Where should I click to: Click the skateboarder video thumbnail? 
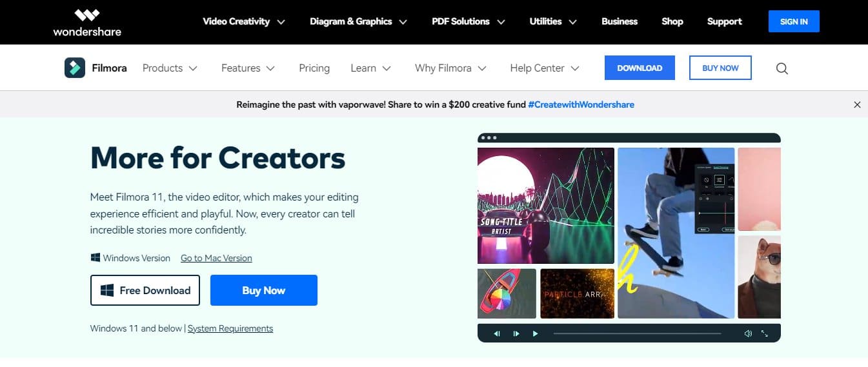676,233
